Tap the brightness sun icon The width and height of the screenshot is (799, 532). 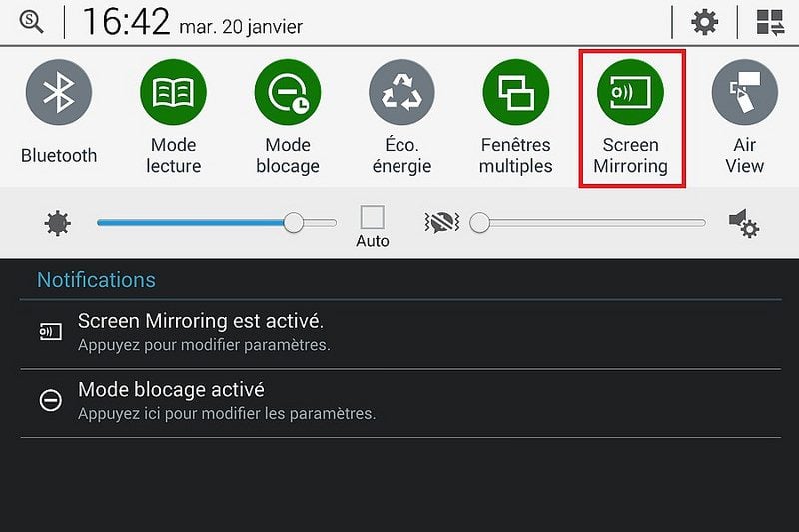tap(58, 223)
